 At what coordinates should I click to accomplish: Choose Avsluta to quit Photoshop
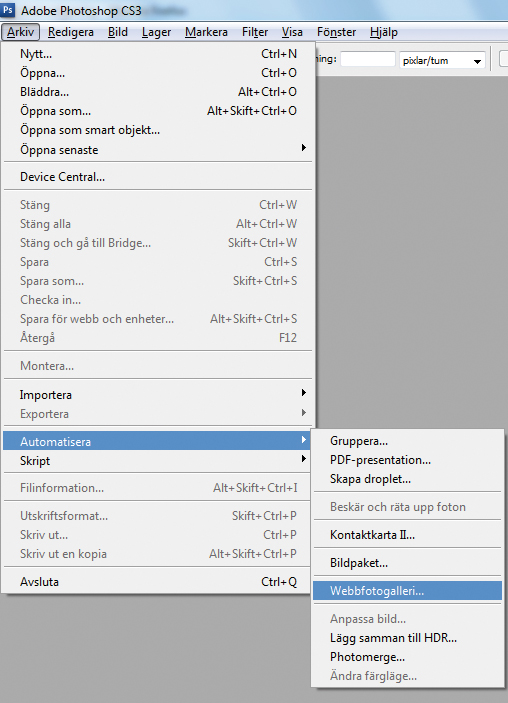coord(158,582)
